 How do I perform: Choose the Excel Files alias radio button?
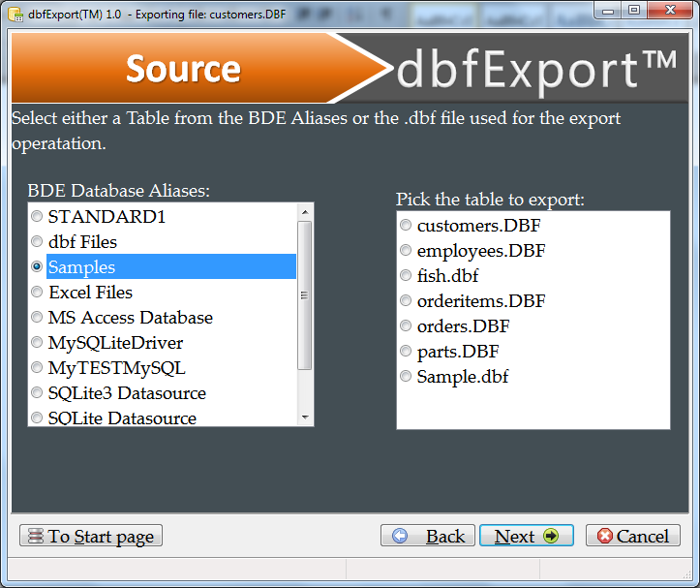37,293
